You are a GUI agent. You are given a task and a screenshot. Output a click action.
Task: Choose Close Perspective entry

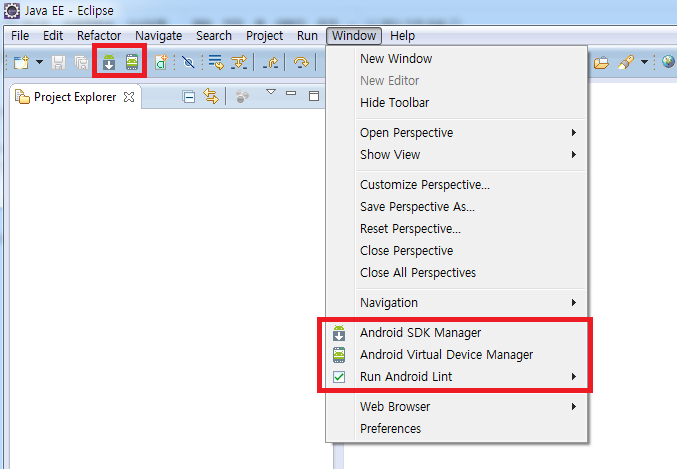pos(457,251)
